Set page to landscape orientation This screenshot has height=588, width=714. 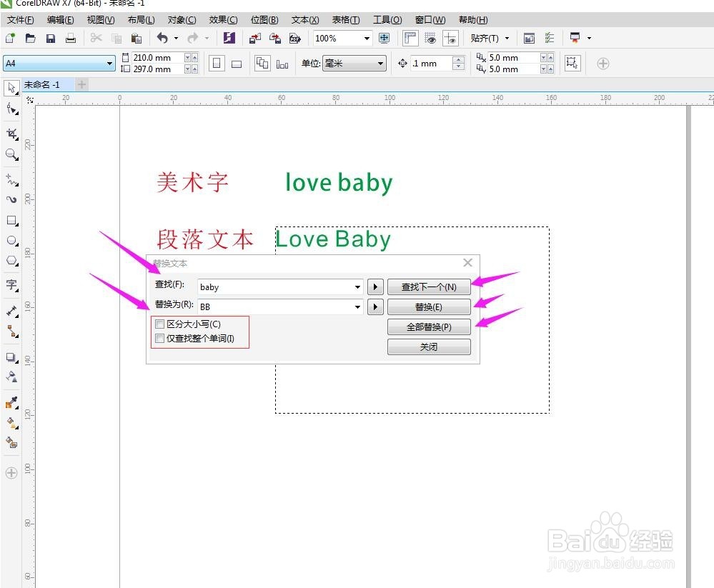pos(237,64)
